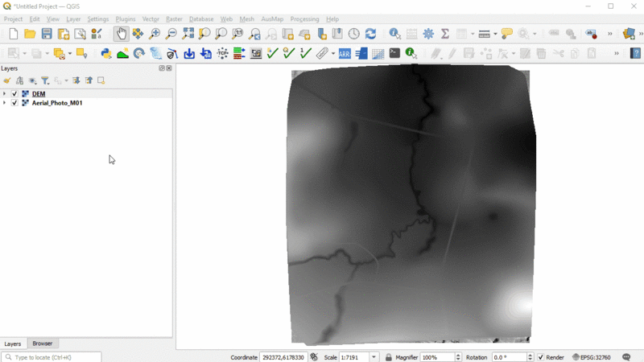Increase the Magnifier spin box value
This screenshot has width=644, height=362.
tap(458, 355)
